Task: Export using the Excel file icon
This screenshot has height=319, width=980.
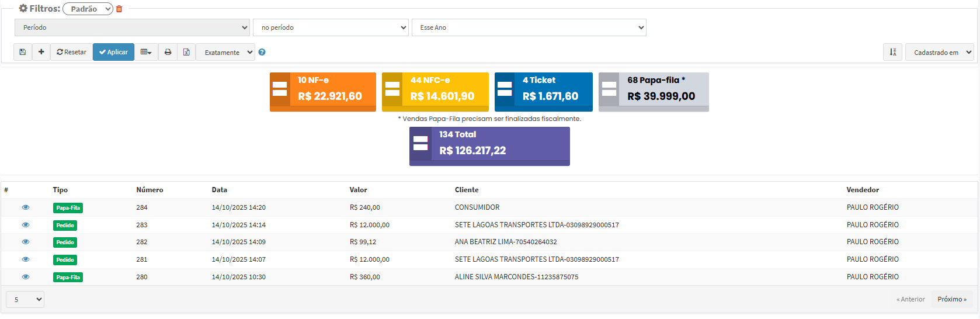Action: pos(186,52)
